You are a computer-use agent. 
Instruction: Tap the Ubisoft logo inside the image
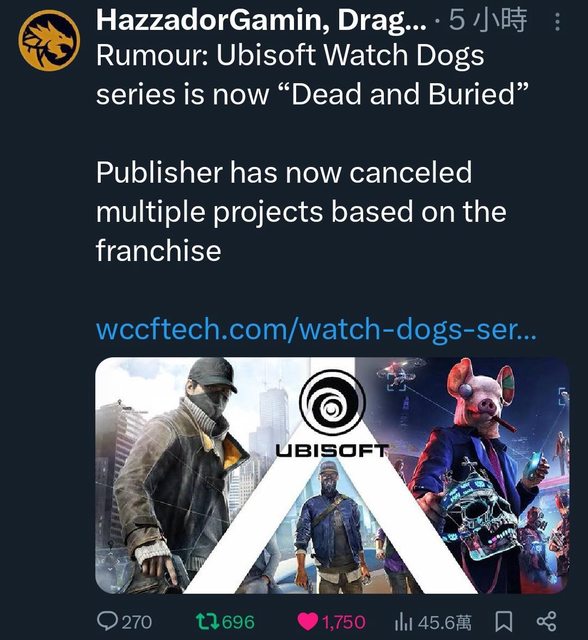[332, 413]
